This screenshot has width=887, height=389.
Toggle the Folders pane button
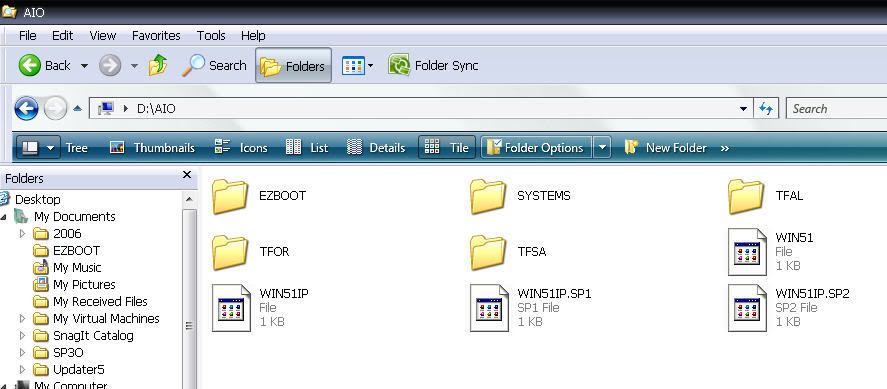pos(293,66)
